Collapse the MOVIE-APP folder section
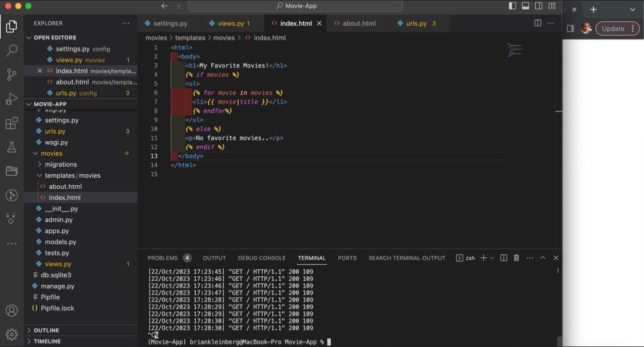This screenshot has height=347, width=644. [81, 104]
